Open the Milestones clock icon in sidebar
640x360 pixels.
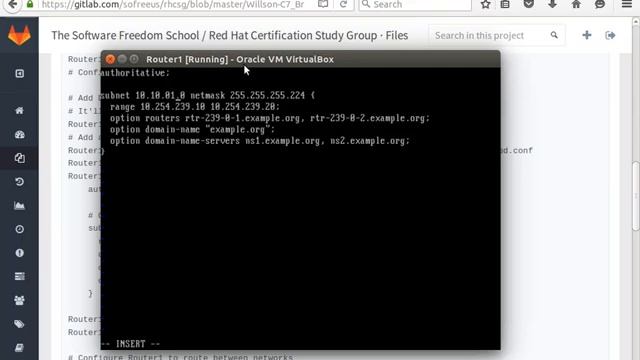(x=20, y=229)
